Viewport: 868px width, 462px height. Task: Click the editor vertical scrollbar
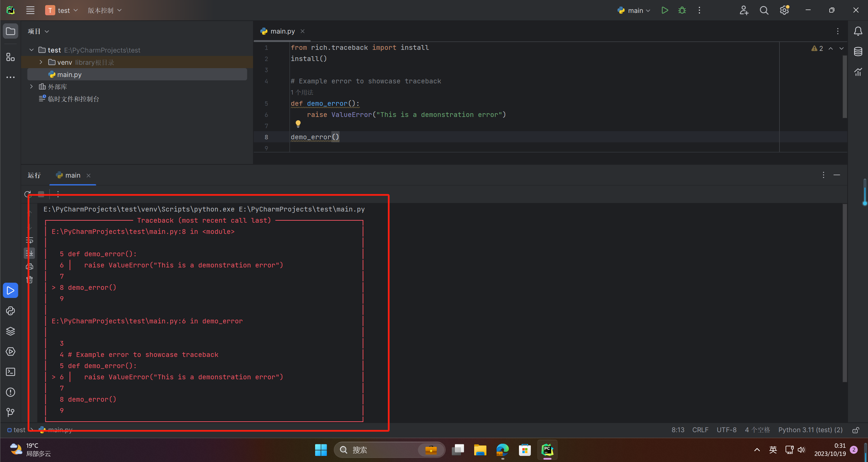tap(845, 86)
